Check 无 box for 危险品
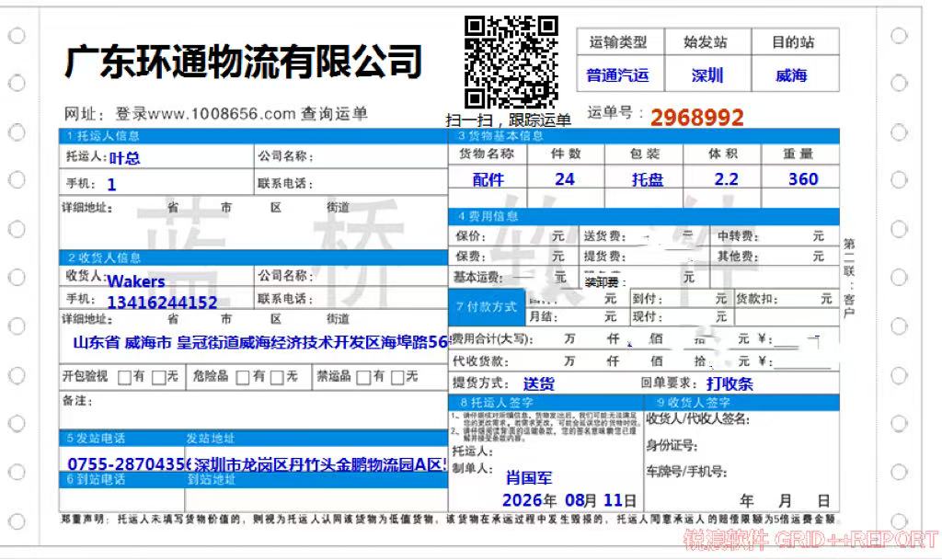Viewport: 942px width, 560px height. point(277,378)
